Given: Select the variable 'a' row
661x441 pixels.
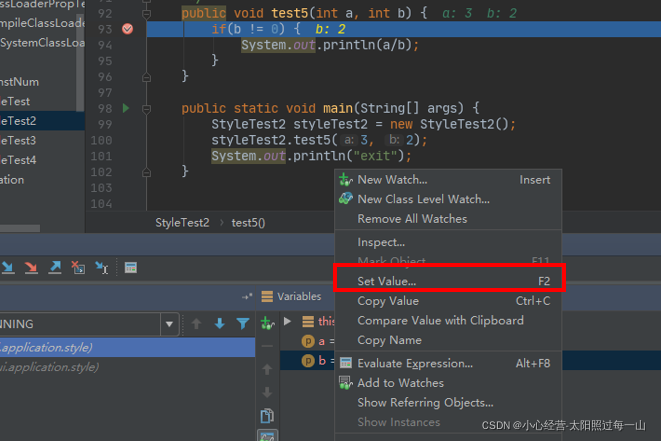Looking at the screenshot, I should coord(308,341).
